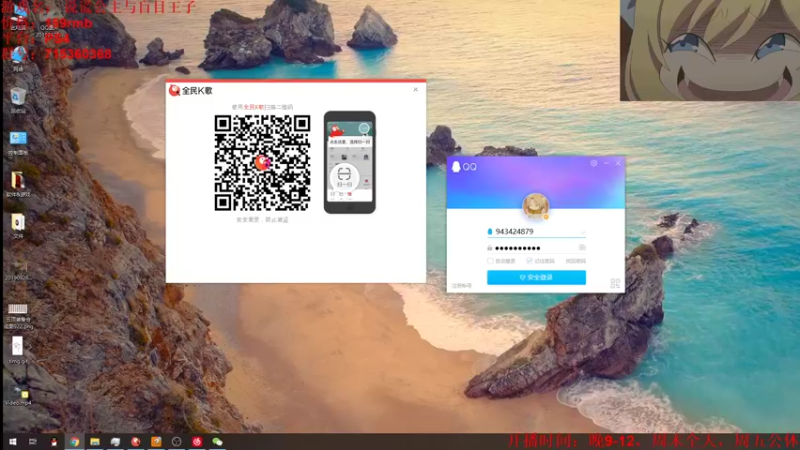Screen dimensions: 800x450
Task: Toggle the auto-login checkbox in QQ
Action: [x=490, y=261]
